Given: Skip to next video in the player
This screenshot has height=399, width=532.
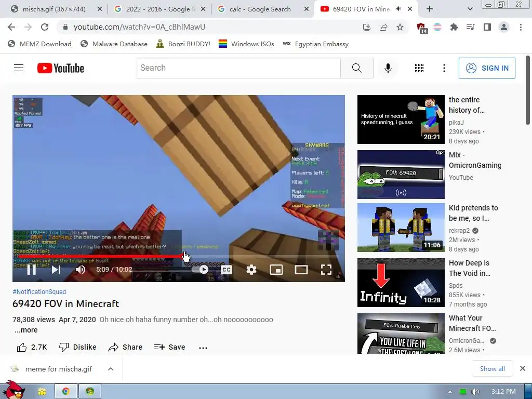Looking at the screenshot, I should click(56, 270).
